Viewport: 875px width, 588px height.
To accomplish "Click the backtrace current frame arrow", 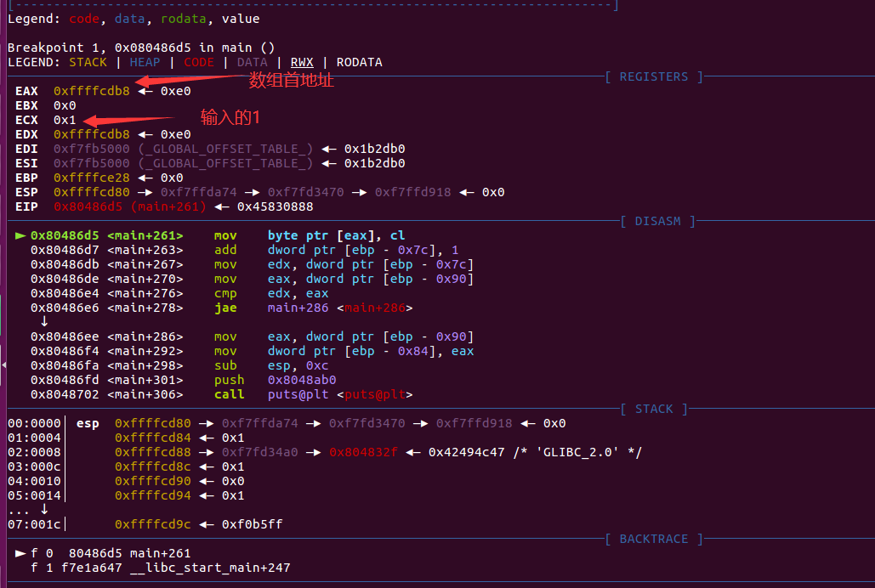I will (20, 553).
